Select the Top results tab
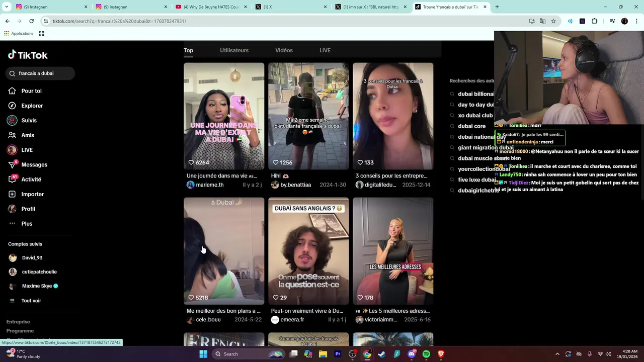This screenshot has height=362, width=644. click(188, 50)
